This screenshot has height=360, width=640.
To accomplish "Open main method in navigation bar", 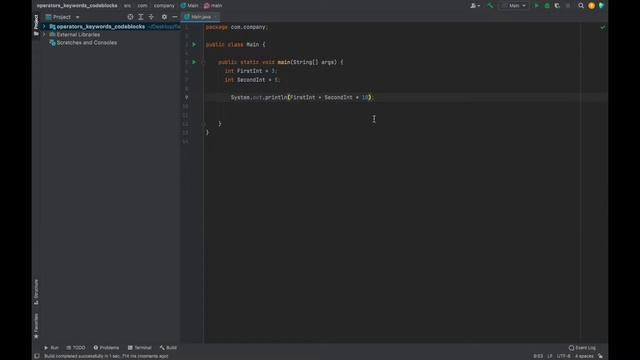I will coord(213,6).
